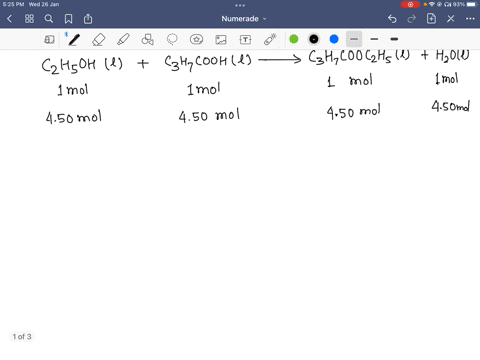Select the Shapes tool

click(x=148, y=39)
